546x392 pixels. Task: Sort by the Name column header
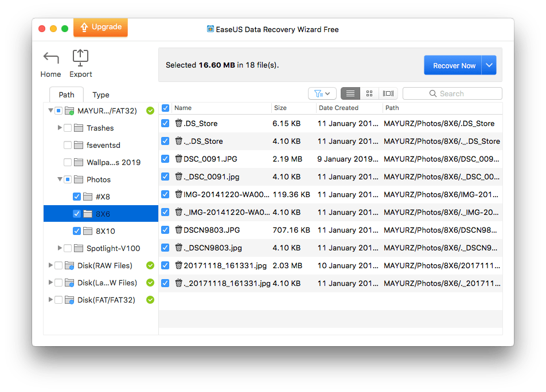[x=183, y=108]
